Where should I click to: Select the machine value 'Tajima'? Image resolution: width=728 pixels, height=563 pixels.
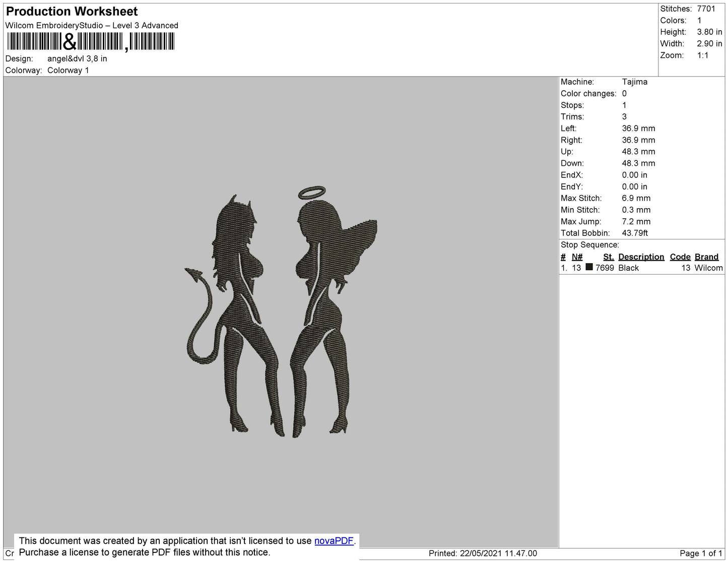click(x=635, y=82)
